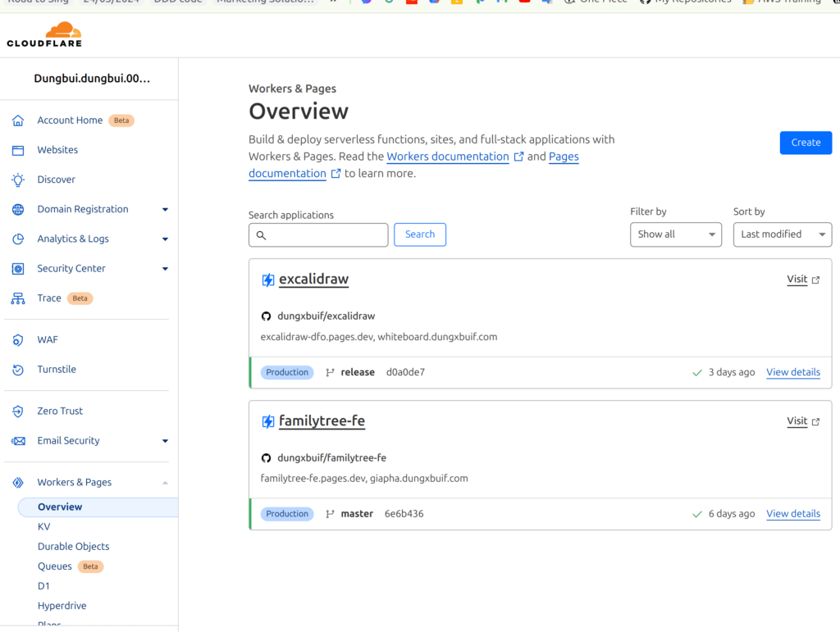Click the Discover lightbulb icon
840x632 pixels.
[x=18, y=180]
